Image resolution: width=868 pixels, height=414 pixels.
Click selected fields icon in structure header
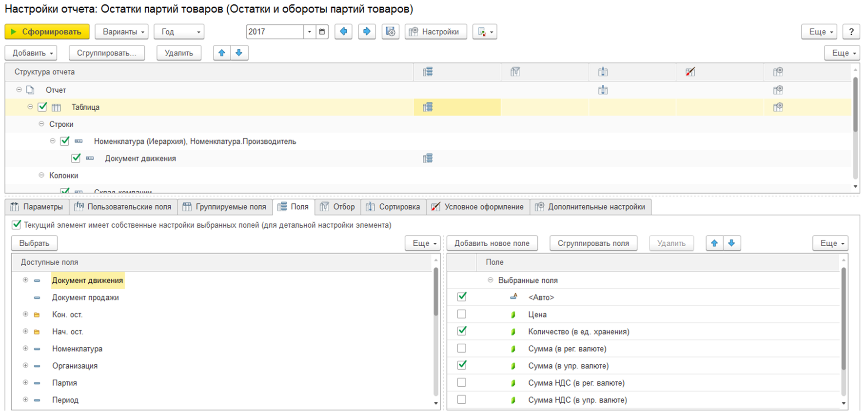tap(428, 72)
